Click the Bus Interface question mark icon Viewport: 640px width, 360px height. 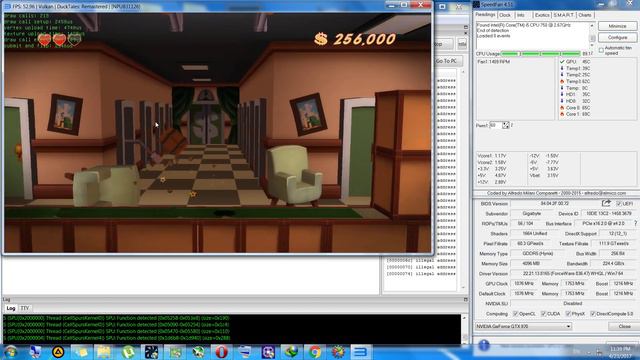click(636, 223)
